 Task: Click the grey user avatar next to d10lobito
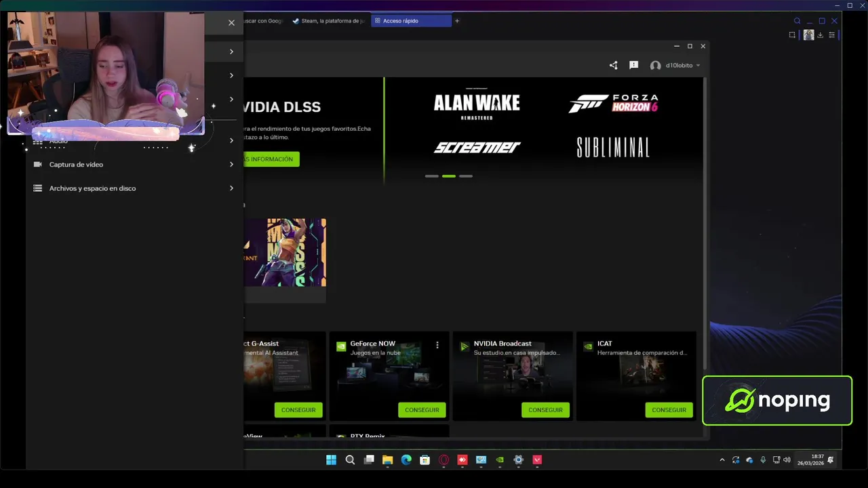(x=655, y=66)
